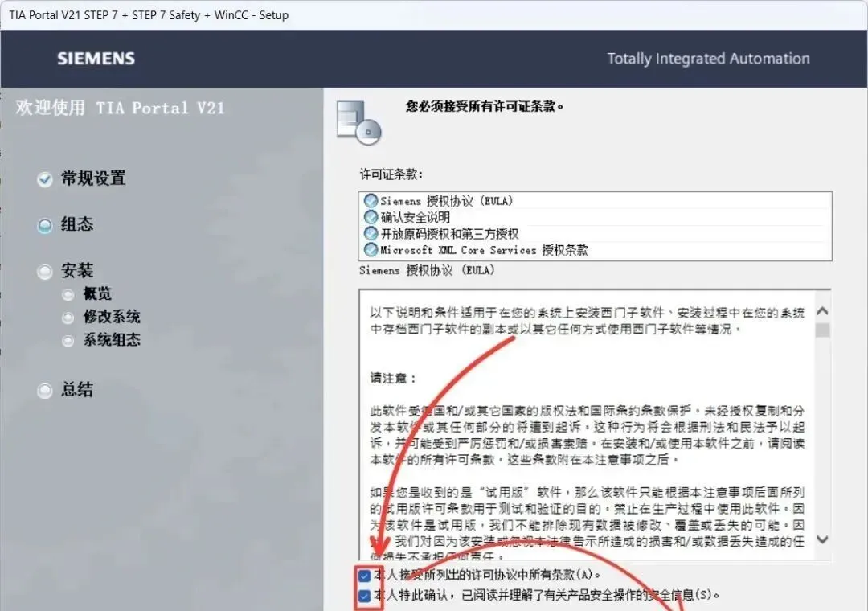The width and height of the screenshot is (868, 611).
Task: Click the bullet icon next to 系统组态
Action: tap(68, 341)
